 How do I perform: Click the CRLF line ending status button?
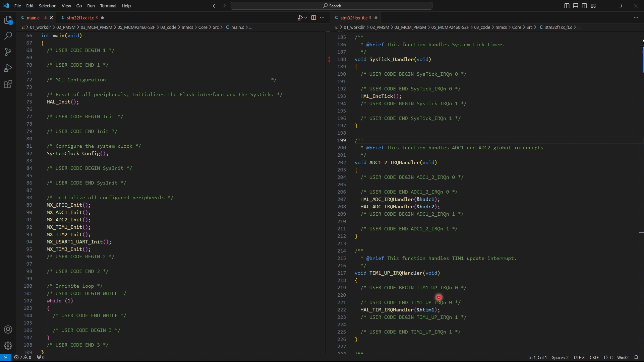(594, 358)
